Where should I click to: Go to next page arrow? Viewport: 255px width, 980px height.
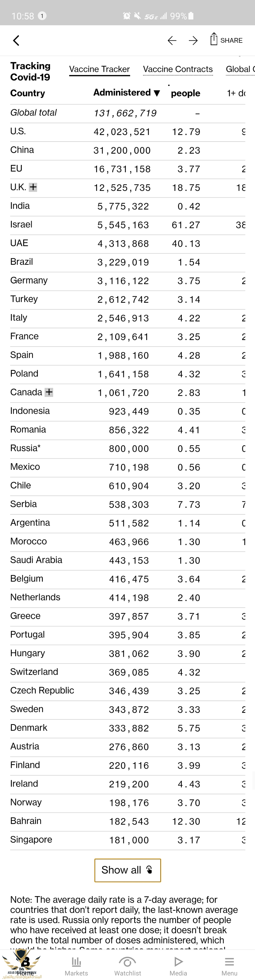tap(193, 40)
